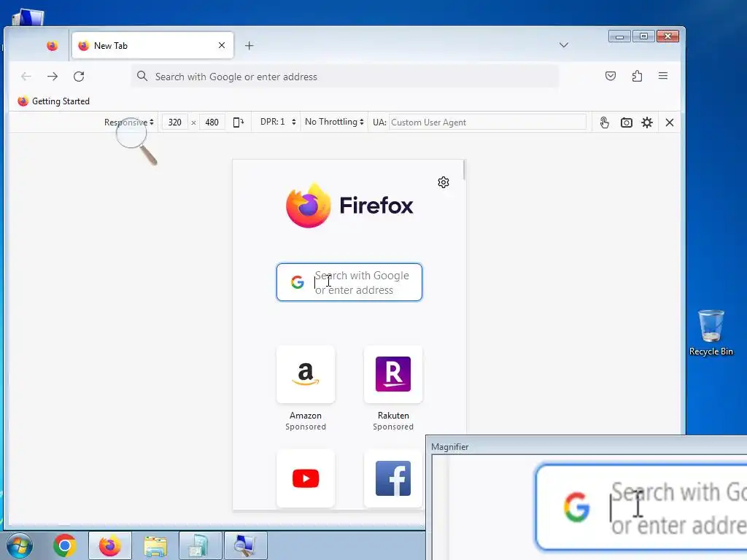The height and width of the screenshot is (560, 747).
Task: Open the Facebook shortcut tile
Action: click(x=393, y=478)
